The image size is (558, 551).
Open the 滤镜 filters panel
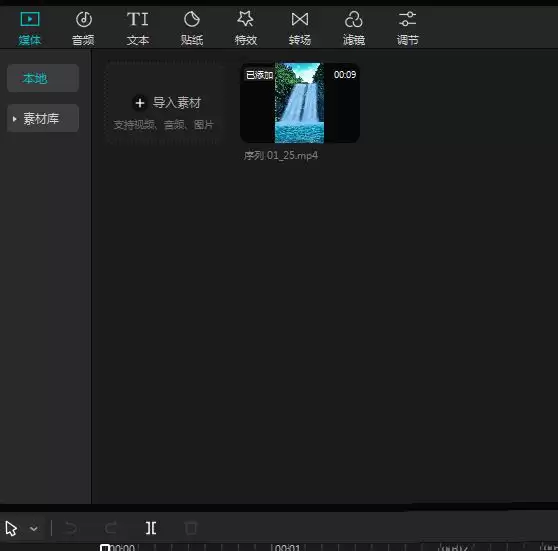tap(354, 28)
